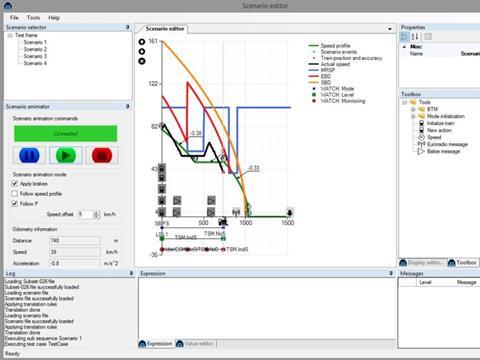Viewport: 480px width, 360px height.
Task: Open the Tools menu
Action: (x=33, y=18)
